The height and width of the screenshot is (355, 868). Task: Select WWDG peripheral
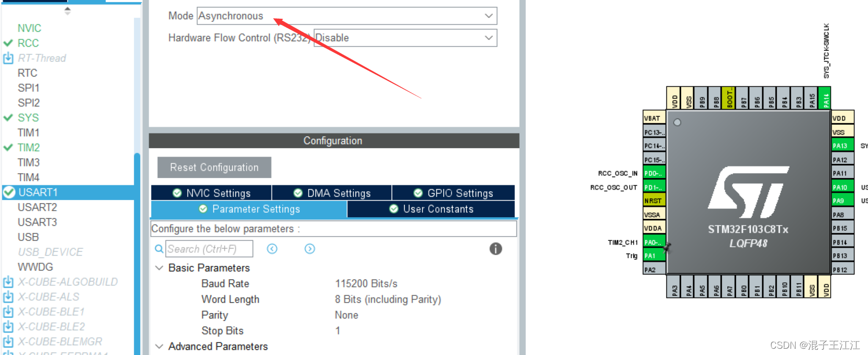tap(35, 267)
